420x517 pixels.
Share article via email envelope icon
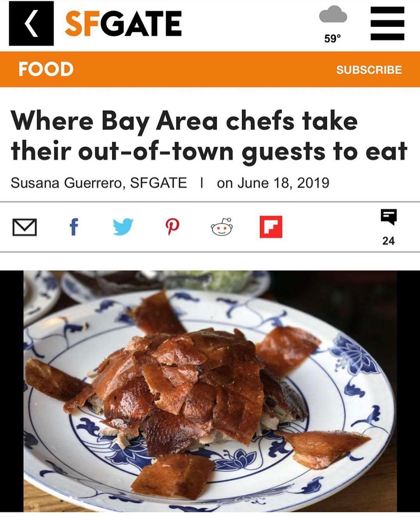point(24,227)
